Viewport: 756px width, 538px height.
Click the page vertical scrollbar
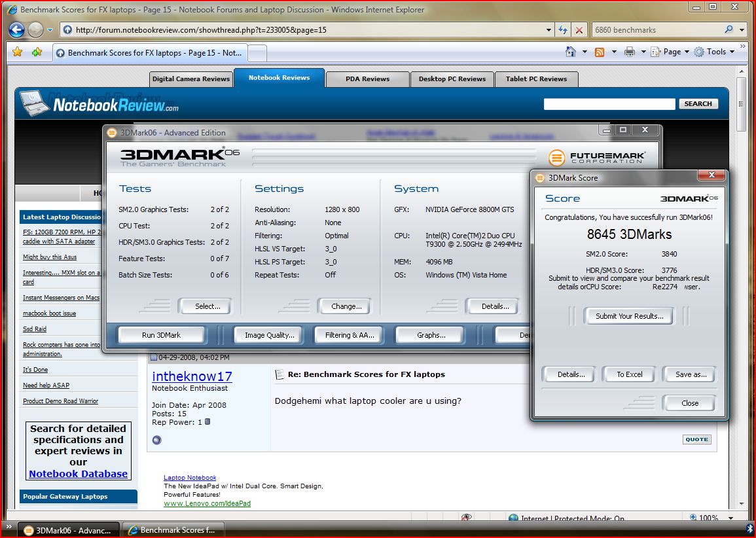pos(742,287)
